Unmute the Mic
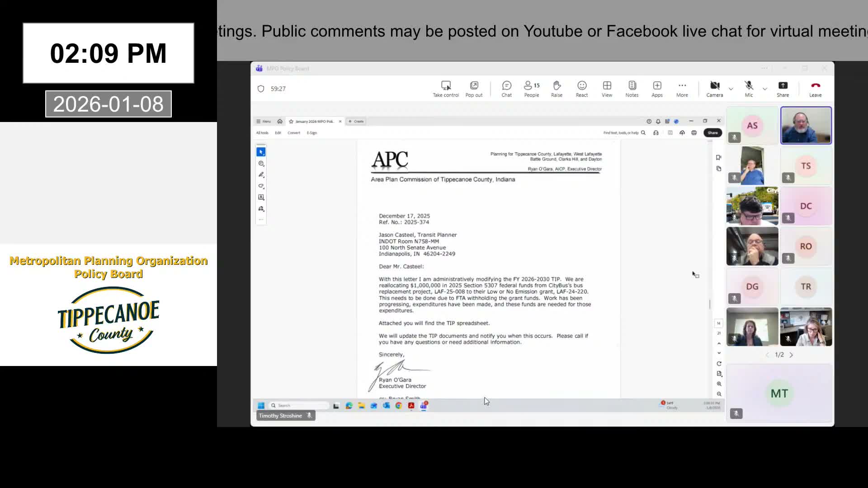 click(749, 86)
